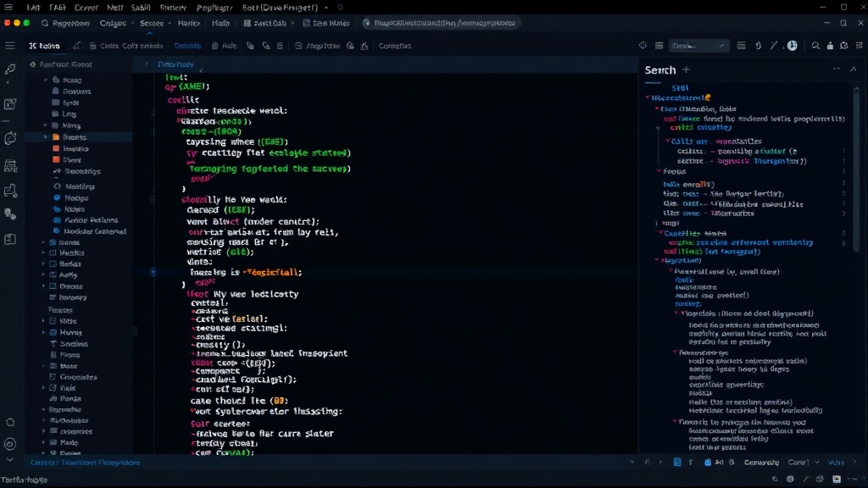Image resolution: width=868 pixels, height=488 pixels.
Task: Click the circular refresh icon in the activity bar
Action: point(10,138)
